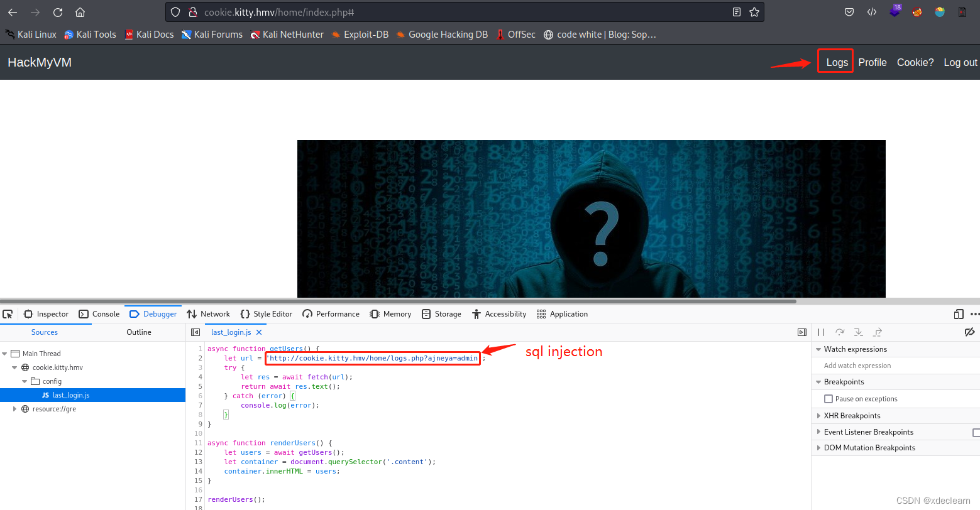The width and height of the screenshot is (980, 510).
Task: Select last_login.js in the sources tree
Action: [x=92, y=395]
